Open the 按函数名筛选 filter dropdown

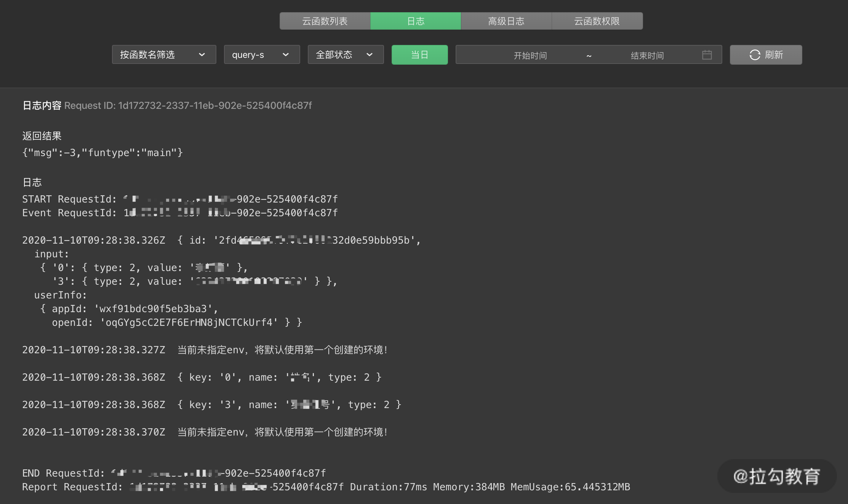164,55
